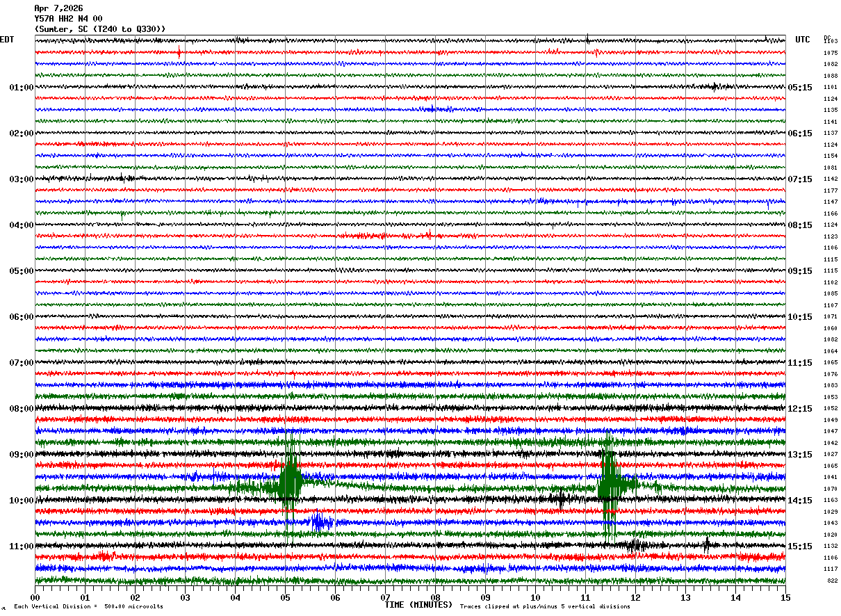Click the DC offset value 1166

831,213
